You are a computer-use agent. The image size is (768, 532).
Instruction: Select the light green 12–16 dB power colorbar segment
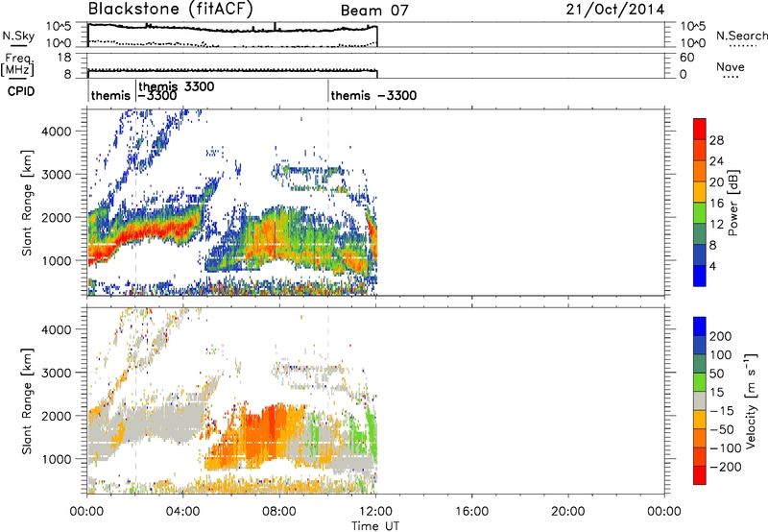[x=700, y=213]
